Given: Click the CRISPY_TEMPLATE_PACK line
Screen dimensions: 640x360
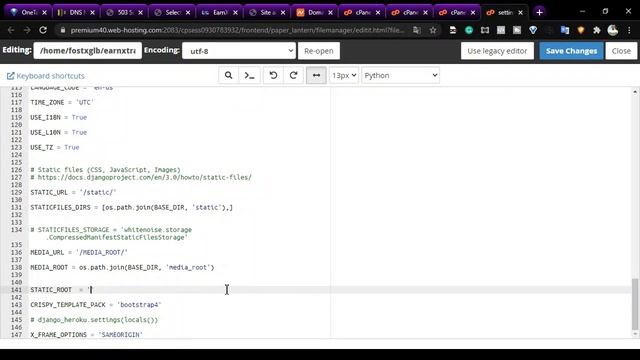Looking at the screenshot, I should pyautogui.click(x=96, y=305).
